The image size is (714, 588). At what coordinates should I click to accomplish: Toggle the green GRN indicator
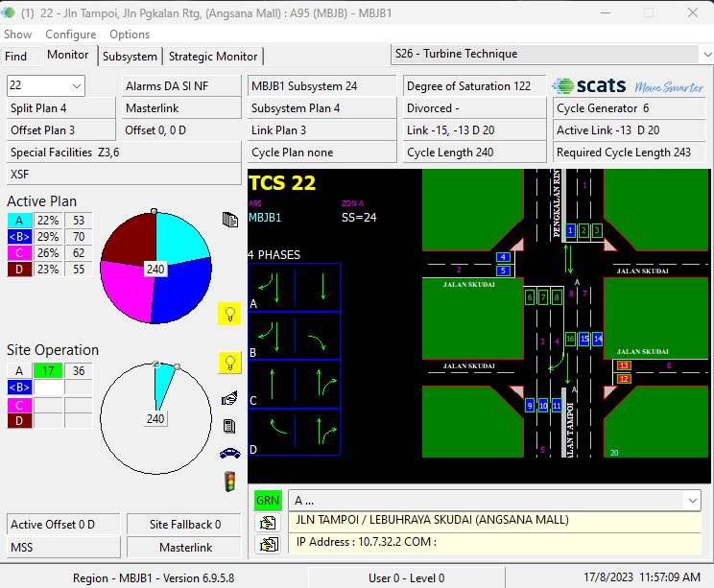268,501
